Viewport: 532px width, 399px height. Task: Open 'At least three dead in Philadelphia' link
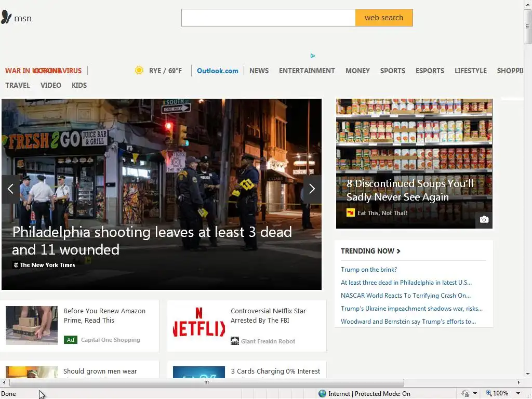[x=406, y=282]
